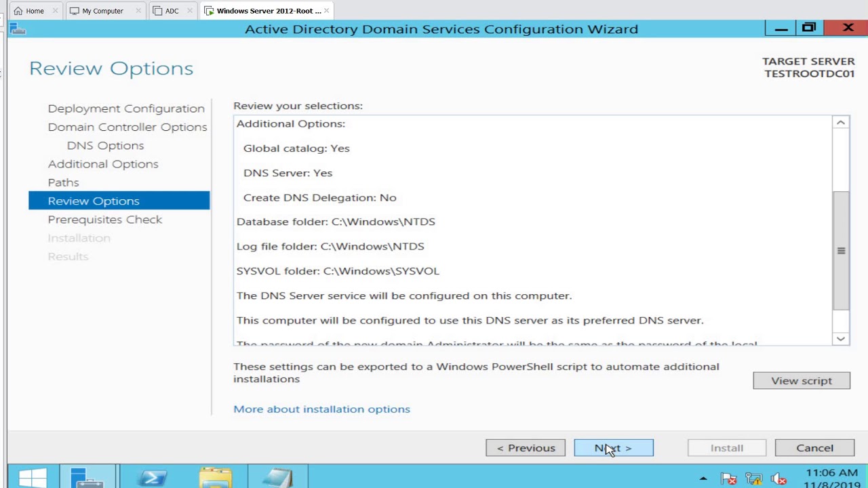
Task: Close the Configuration Wizard window
Action: (x=848, y=28)
